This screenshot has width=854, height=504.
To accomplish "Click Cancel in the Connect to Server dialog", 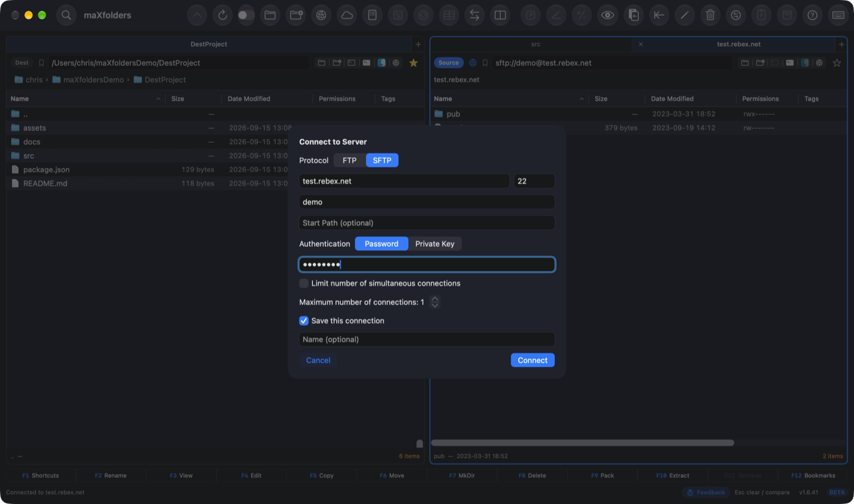I will pos(318,360).
